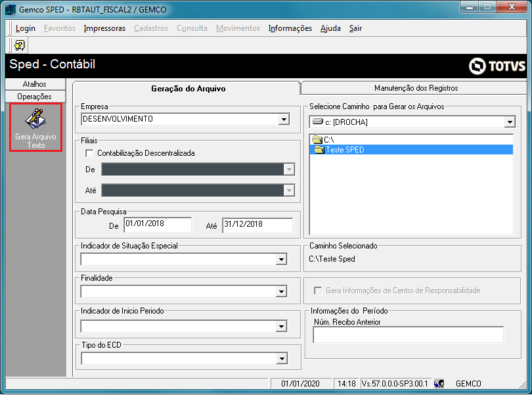The width and height of the screenshot is (532, 395).
Task: Select the Teste SPED folder row
Action: pos(411,150)
